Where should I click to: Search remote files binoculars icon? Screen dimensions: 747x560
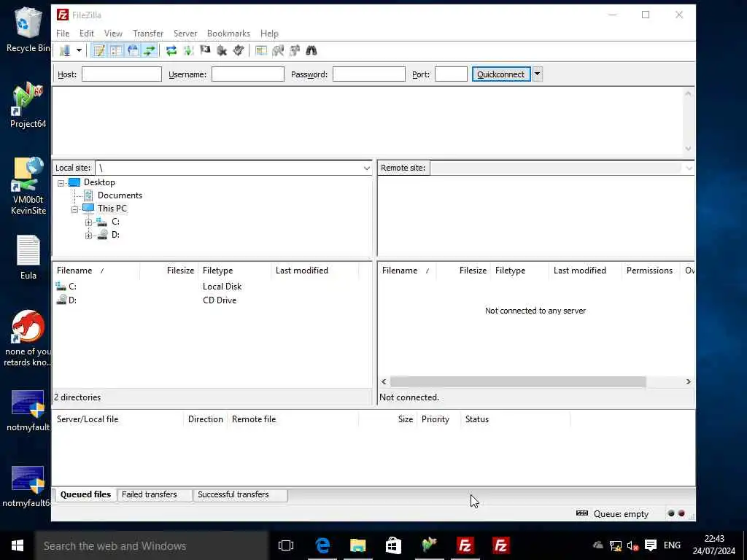point(311,50)
